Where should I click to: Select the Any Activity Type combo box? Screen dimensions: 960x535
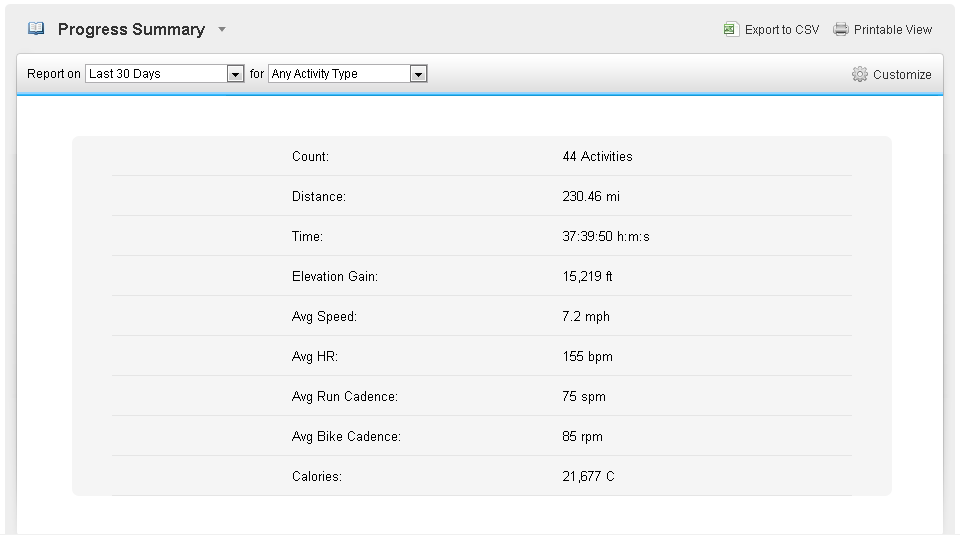(348, 73)
